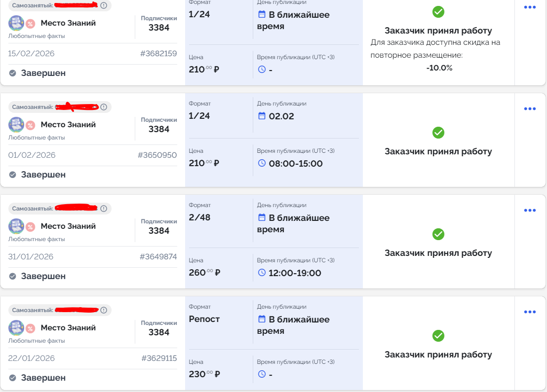The image size is (547, 392).
Task: Click green checkmark in order #3650950
Action: click(x=438, y=133)
